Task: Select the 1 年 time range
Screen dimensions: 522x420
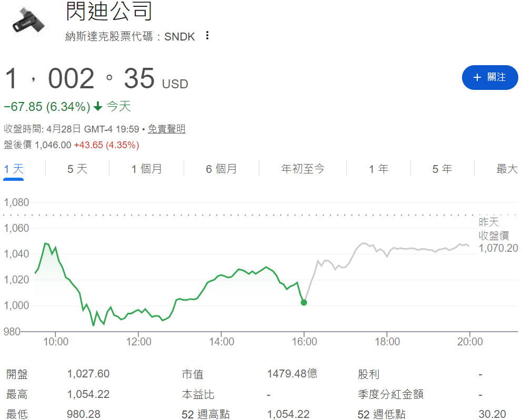Action: 378,169
